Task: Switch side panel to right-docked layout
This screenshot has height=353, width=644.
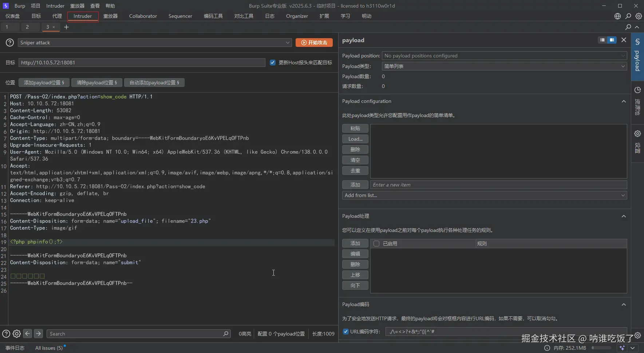Action: (612, 40)
